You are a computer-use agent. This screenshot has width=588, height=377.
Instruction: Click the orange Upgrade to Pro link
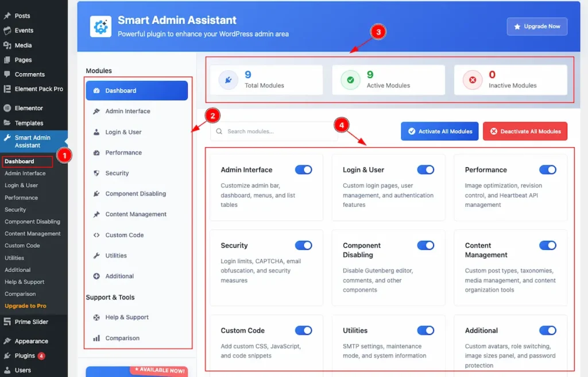(x=25, y=306)
